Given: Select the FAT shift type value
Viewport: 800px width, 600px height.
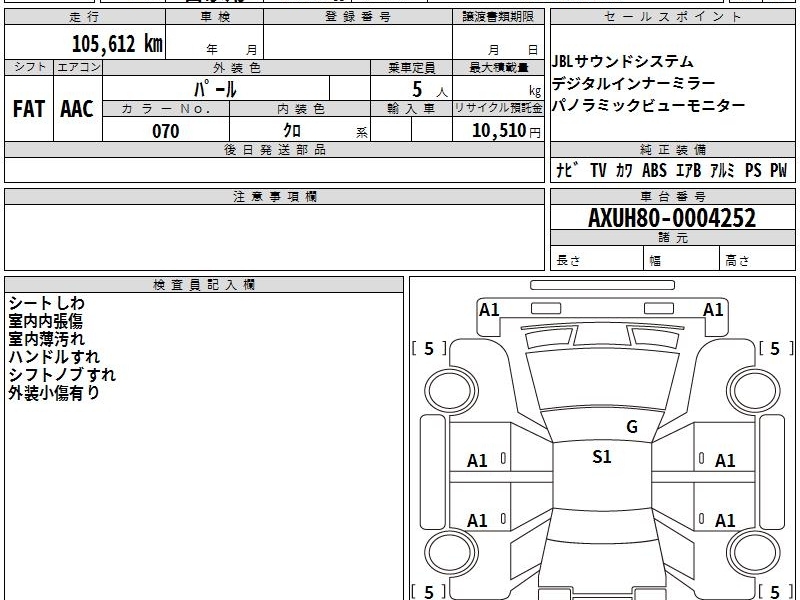Looking at the screenshot, I should 29,109.
